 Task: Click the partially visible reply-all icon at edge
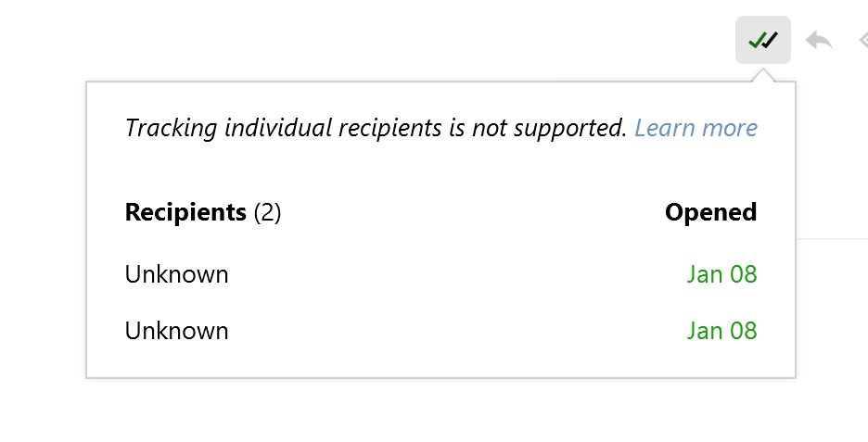[863, 41]
